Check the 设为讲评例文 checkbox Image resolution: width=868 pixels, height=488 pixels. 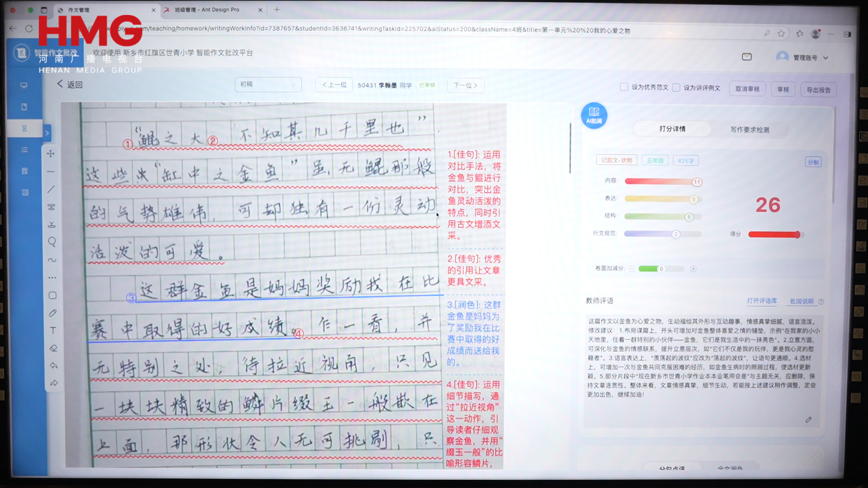click(x=676, y=88)
